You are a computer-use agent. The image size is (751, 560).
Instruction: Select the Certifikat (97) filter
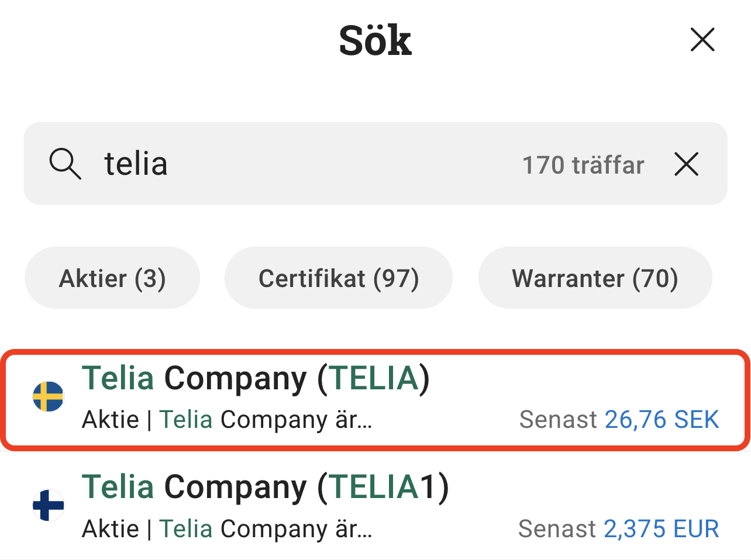coord(339,278)
